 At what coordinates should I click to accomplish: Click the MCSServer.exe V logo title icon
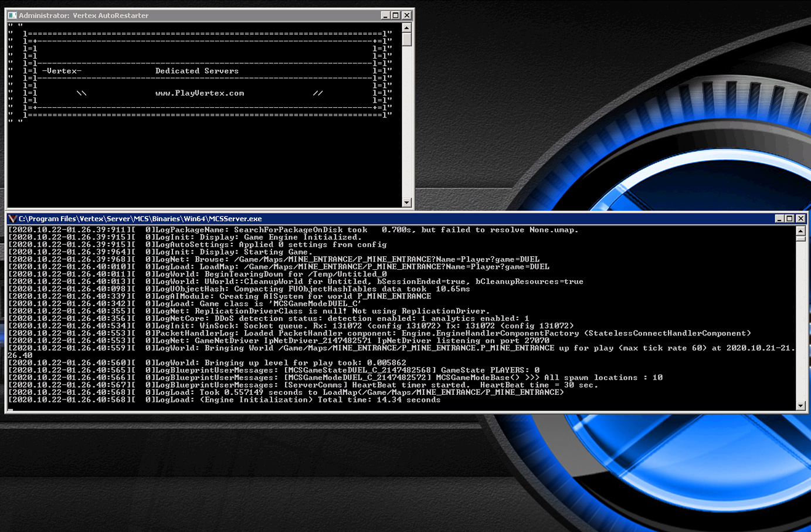pyautogui.click(x=12, y=219)
